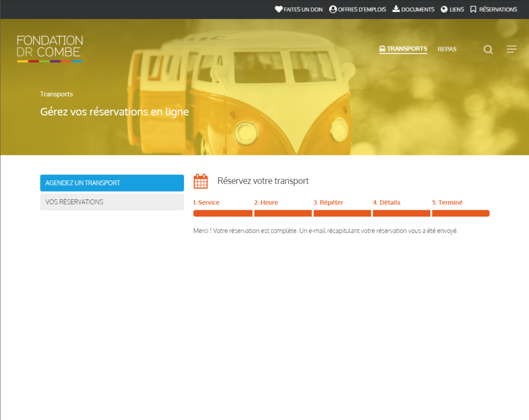The height and width of the screenshot is (420, 529).
Task: Switch to the Repas navigation item
Action: [447, 49]
